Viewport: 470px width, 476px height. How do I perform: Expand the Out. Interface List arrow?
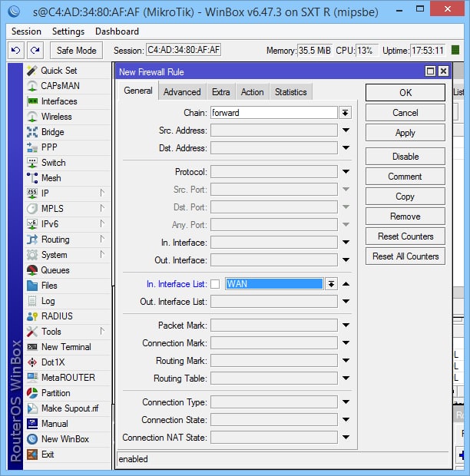click(346, 302)
